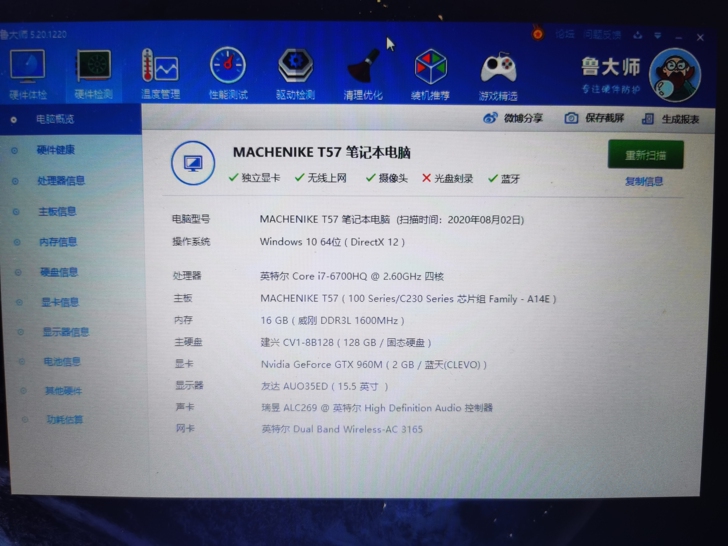Open 清理优化 cleanup broom tool
Image resolution: width=728 pixels, height=546 pixels.
click(363, 74)
